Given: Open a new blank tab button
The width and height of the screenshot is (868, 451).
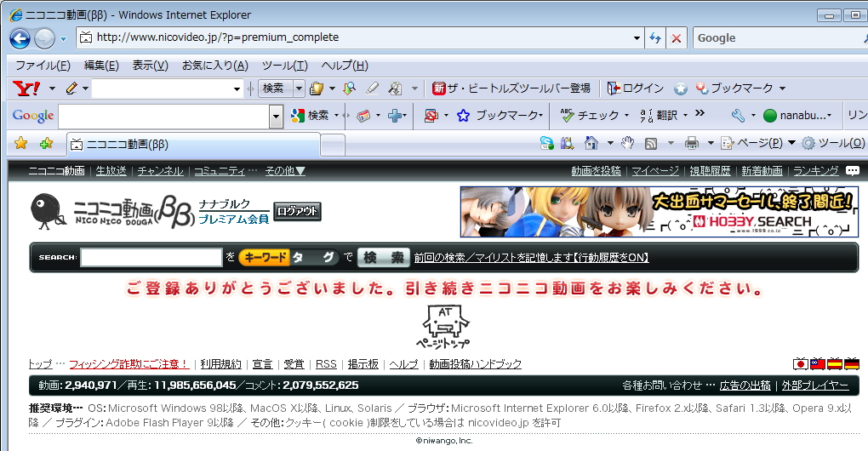Looking at the screenshot, I should (x=333, y=146).
